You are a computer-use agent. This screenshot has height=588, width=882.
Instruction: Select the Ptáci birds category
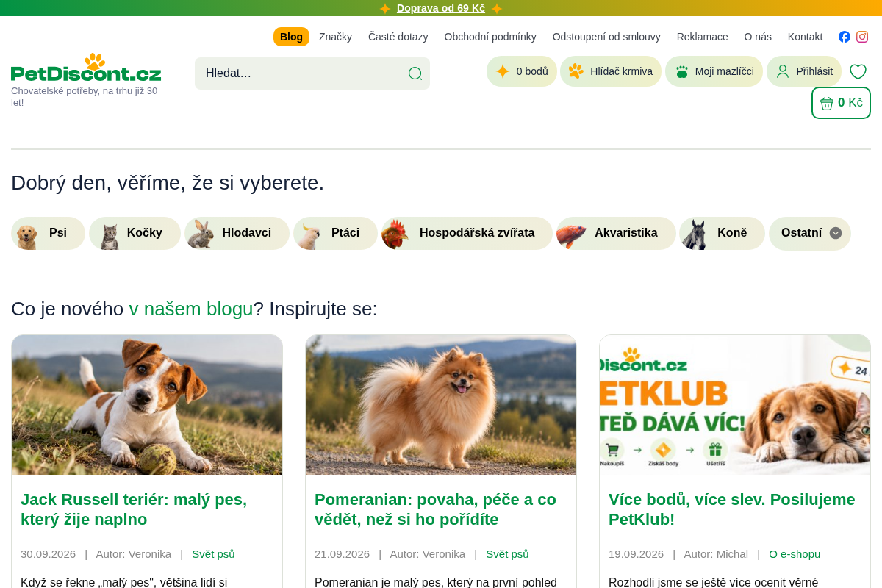click(x=335, y=233)
